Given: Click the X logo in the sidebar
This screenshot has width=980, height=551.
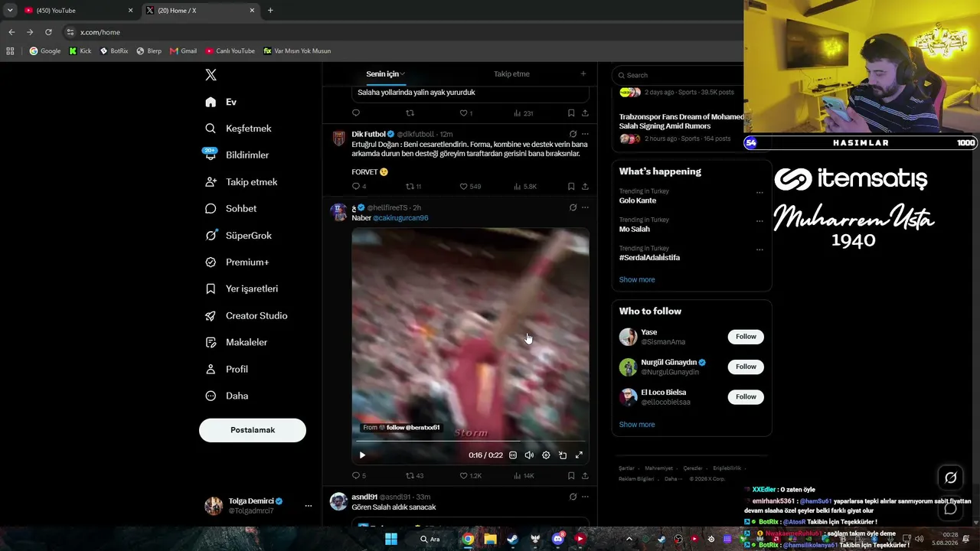Looking at the screenshot, I should 211,75.
